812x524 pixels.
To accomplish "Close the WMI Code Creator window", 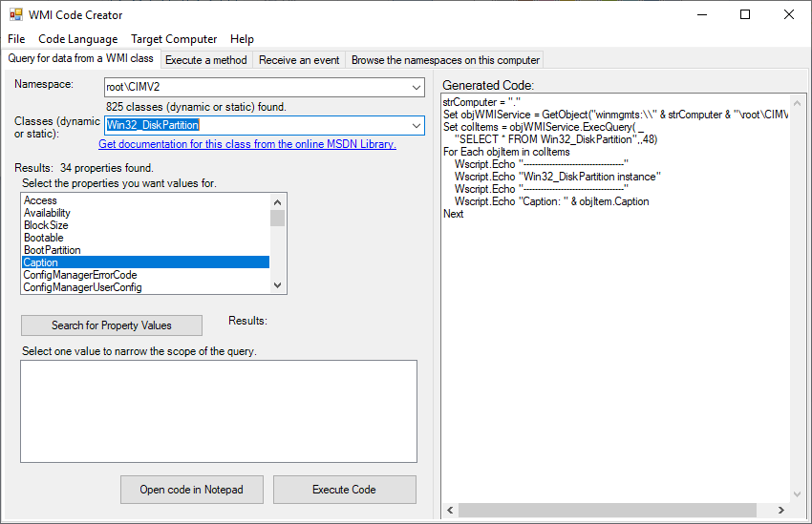I will coord(789,14).
